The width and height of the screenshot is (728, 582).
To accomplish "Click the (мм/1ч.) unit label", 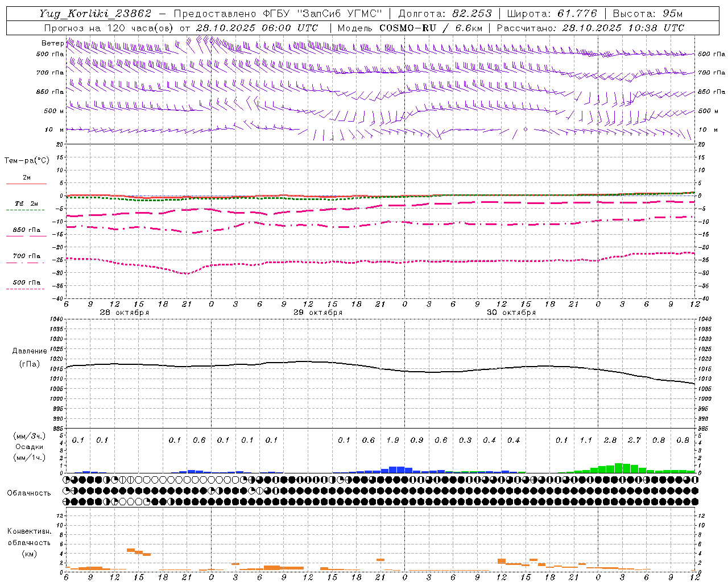I will click(x=29, y=458).
